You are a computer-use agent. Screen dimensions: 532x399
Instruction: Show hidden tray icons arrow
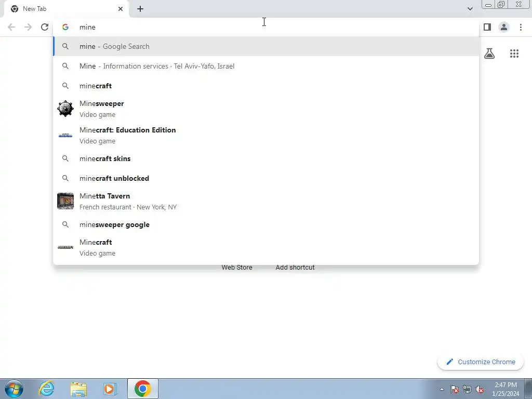[442, 389]
